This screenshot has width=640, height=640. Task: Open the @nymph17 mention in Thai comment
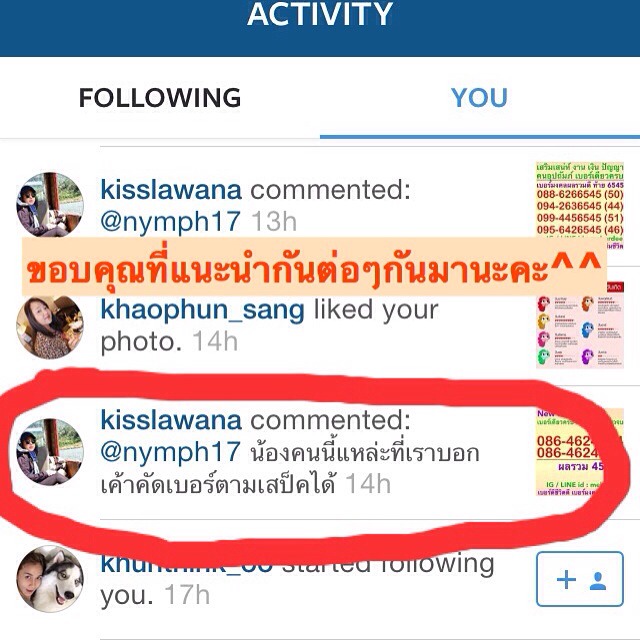[170, 452]
